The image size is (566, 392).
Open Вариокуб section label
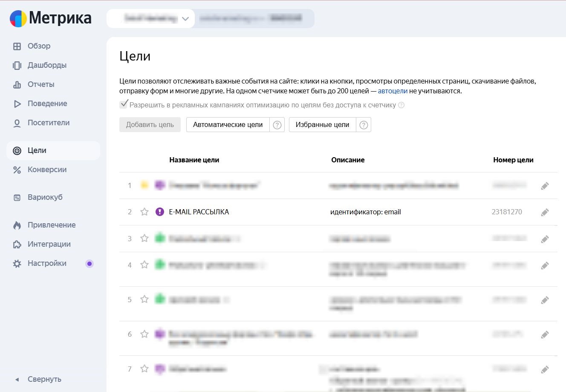[x=45, y=197]
